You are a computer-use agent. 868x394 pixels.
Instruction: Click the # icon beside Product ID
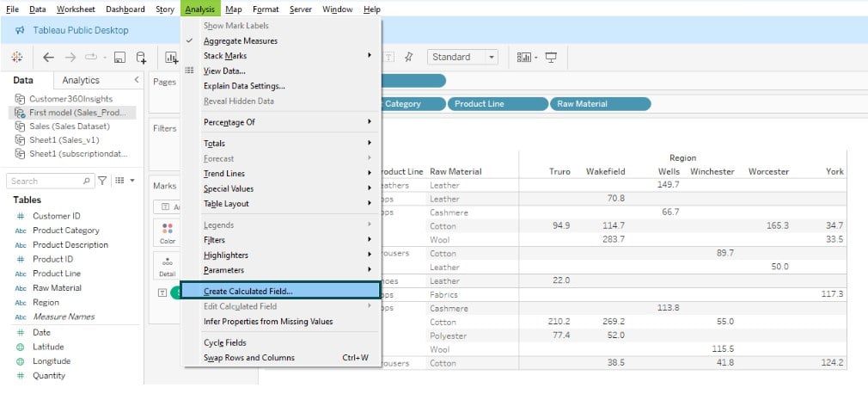point(21,259)
